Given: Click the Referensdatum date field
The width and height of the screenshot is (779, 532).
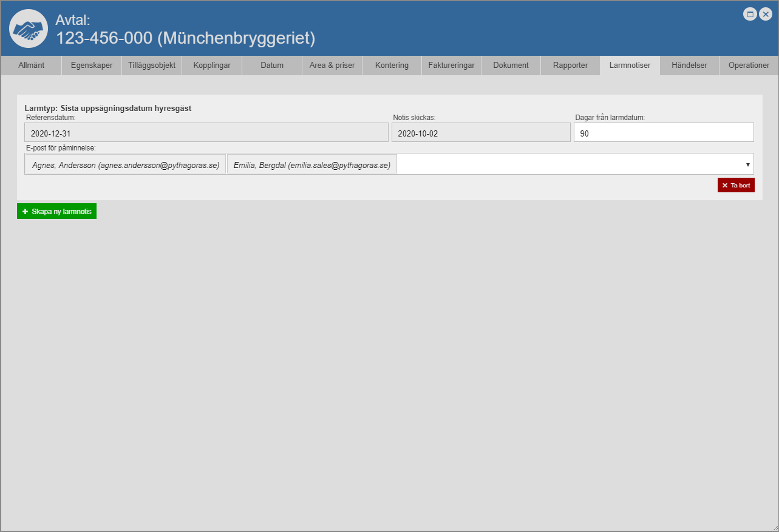Looking at the screenshot, I should 206,133.
